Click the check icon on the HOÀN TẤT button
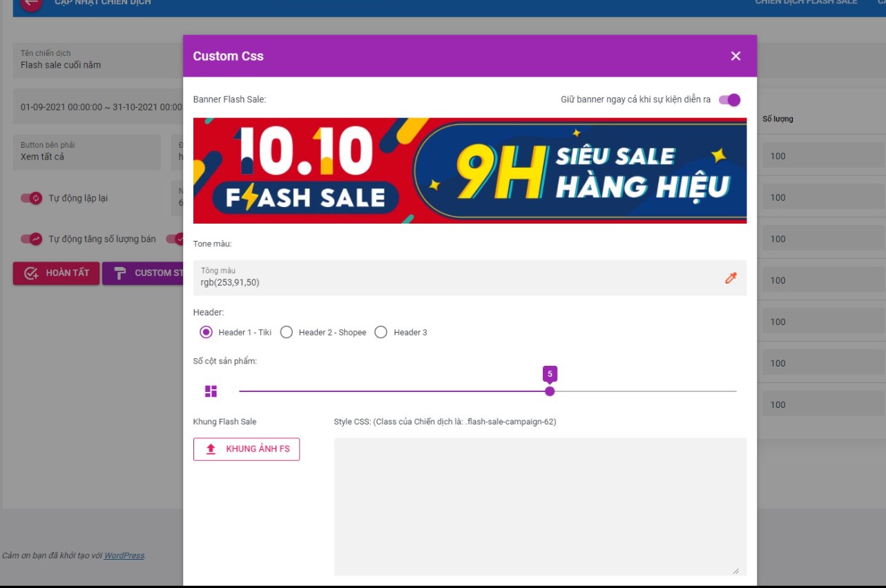 31,273
